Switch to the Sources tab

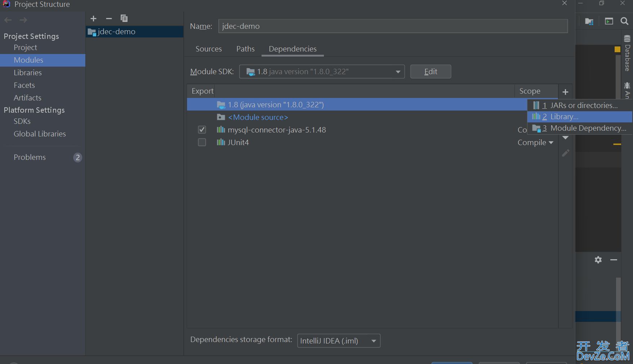pos(209,49)
